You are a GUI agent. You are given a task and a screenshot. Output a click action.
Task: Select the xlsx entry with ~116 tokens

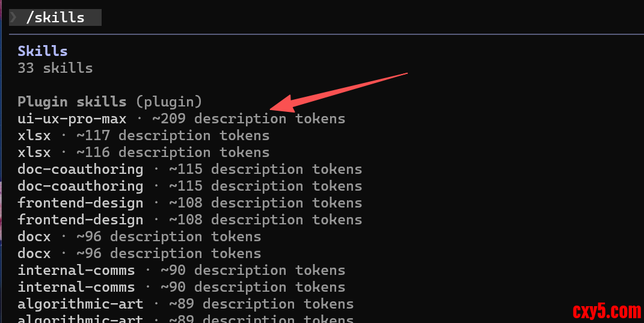[x=35, y=152]
